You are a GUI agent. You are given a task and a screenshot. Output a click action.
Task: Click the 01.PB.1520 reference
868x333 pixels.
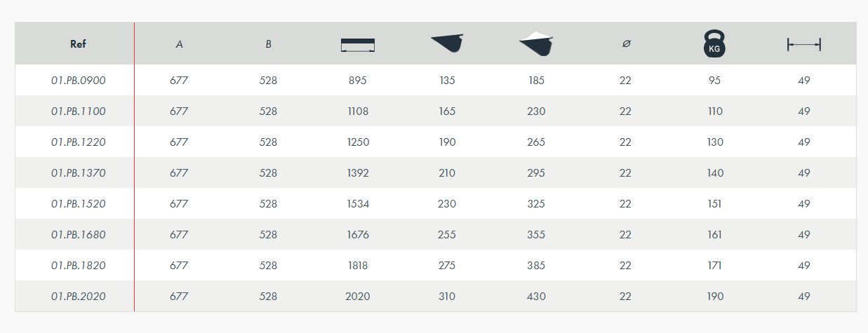[x=78, y=204]
